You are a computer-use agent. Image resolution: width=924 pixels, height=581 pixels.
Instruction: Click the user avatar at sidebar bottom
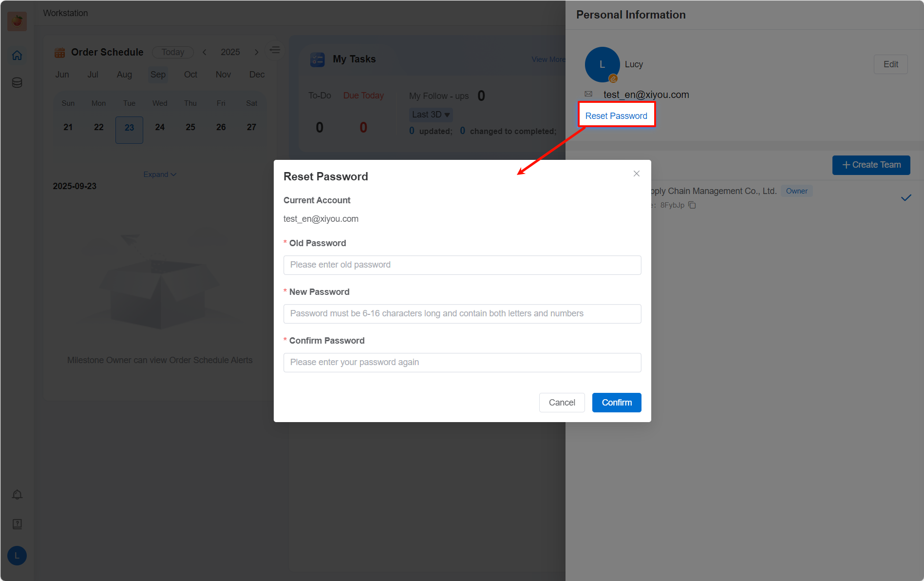(x=17, y=556)
